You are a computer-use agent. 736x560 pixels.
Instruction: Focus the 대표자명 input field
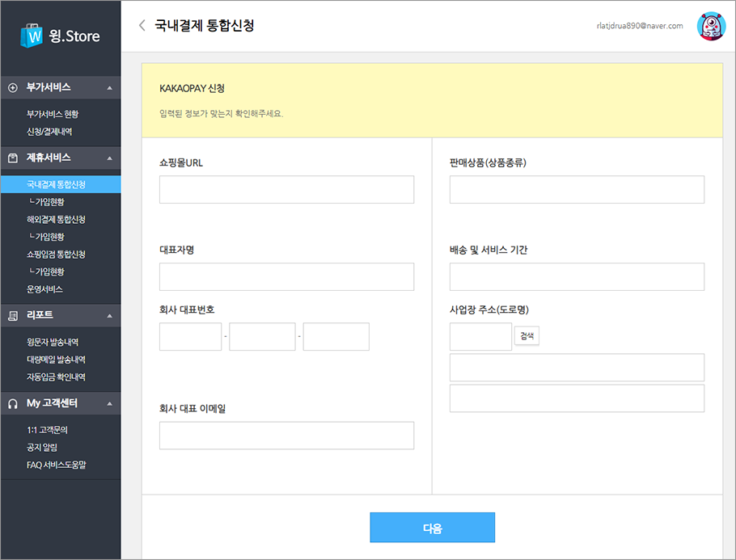pyautogui.click(x=287, y=276)
